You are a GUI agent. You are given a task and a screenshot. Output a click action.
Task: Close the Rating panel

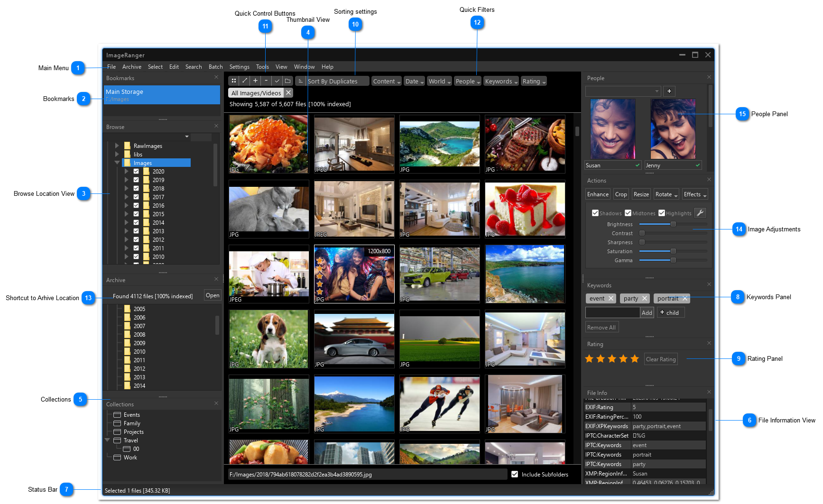pos(709,343)
